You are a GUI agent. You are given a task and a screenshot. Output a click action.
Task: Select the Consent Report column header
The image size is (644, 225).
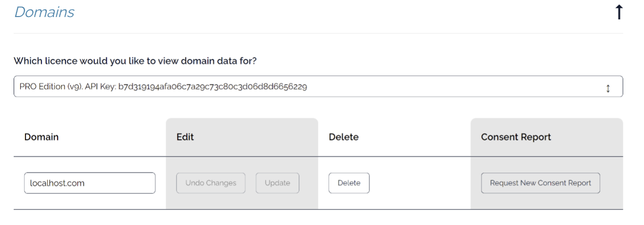(516, 137)
